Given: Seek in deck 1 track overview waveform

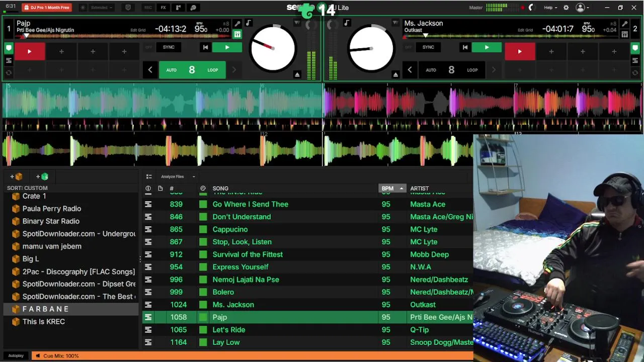Looking at the screenshot, I should (x=123, y=36).
